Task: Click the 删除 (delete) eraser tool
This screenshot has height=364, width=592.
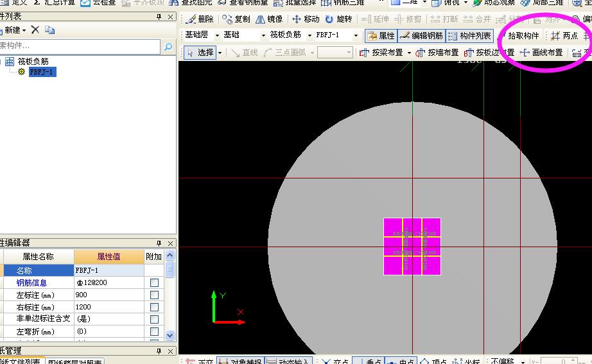Action: pyautogui.click(x=200, y=19)
